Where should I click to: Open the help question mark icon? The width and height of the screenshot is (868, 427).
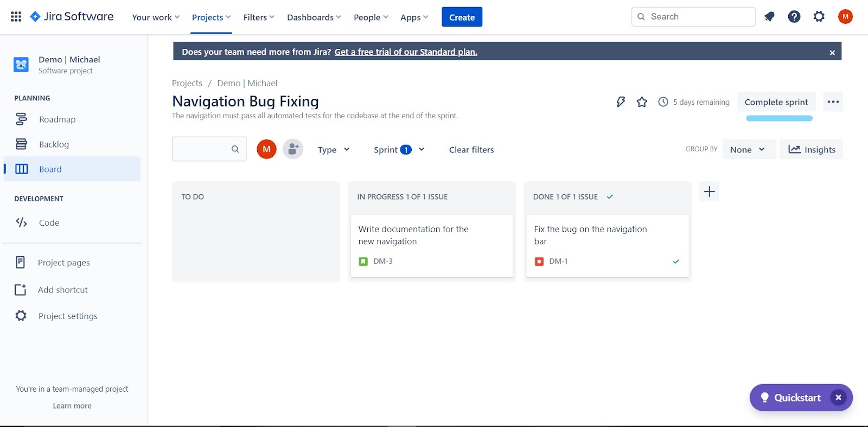point(794,17)
